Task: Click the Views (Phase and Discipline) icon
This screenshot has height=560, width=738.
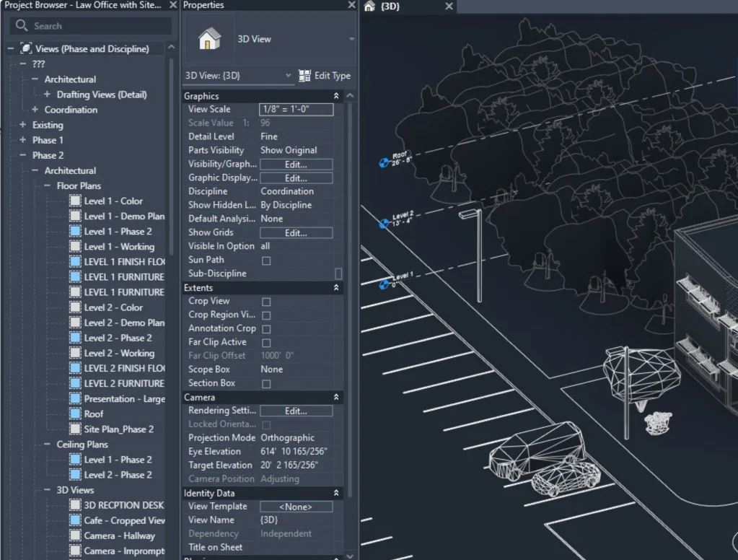Action: point(26,48)
